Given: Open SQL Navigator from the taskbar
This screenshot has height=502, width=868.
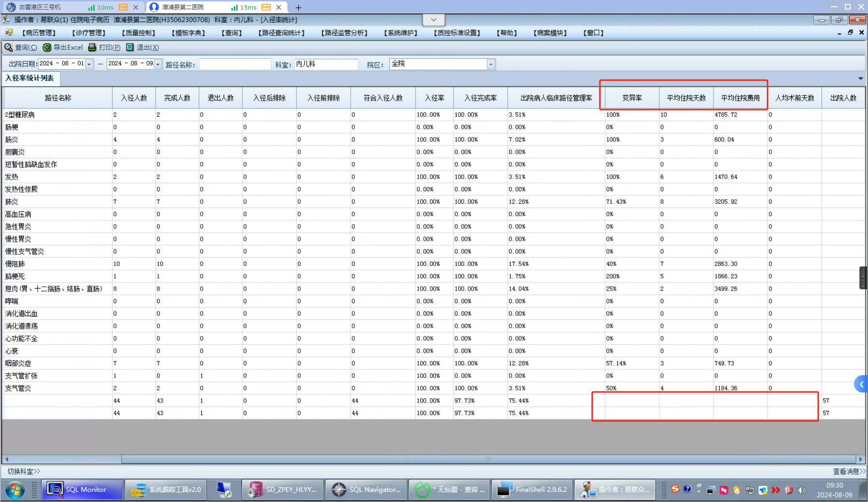Looking at the screenshot, I should [366, 489].
